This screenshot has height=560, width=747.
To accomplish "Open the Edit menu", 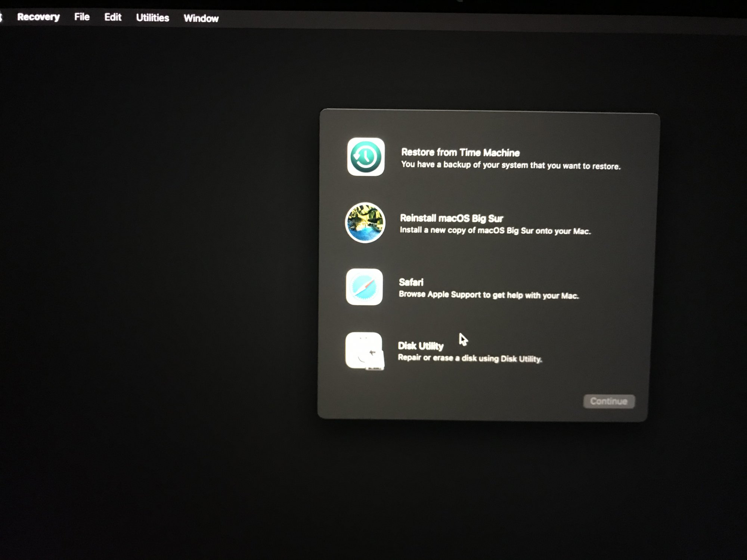I will (113, 18).
